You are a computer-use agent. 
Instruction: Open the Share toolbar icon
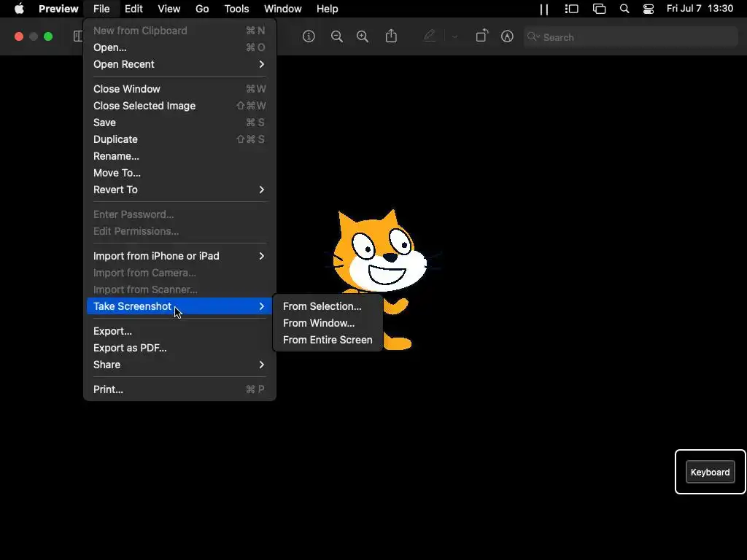tap(391, 36)
